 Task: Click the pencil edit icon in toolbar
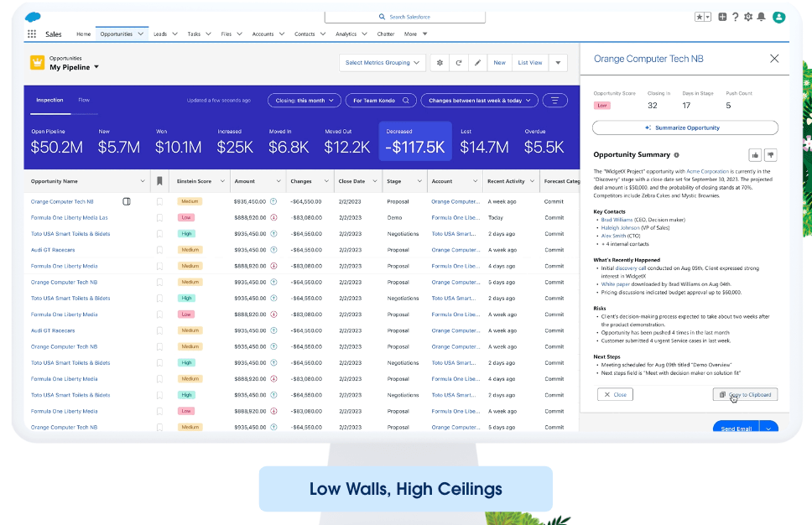tap(477, 63)
